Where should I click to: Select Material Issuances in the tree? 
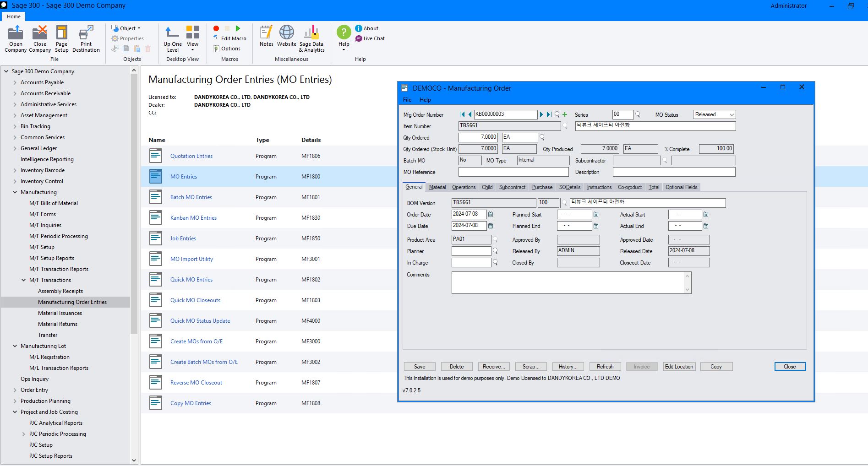point(60,313)
